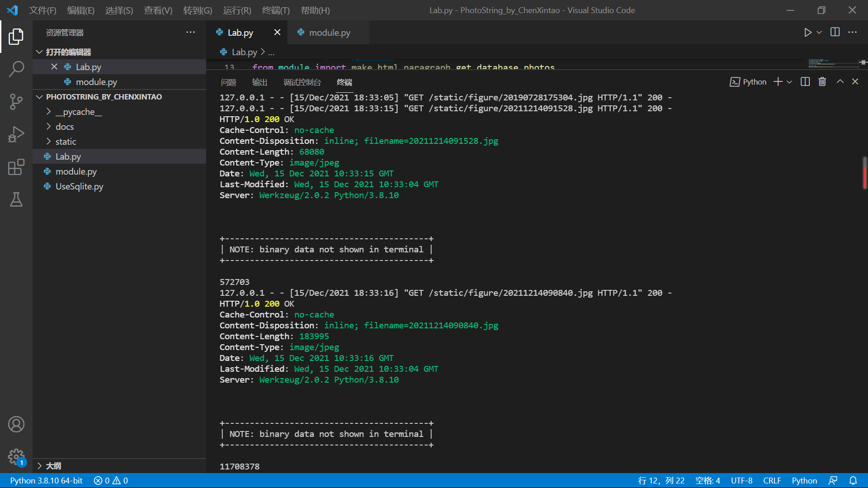Split the editor to the right
This screenshot has width=868, height=488.
coord(835,32)
